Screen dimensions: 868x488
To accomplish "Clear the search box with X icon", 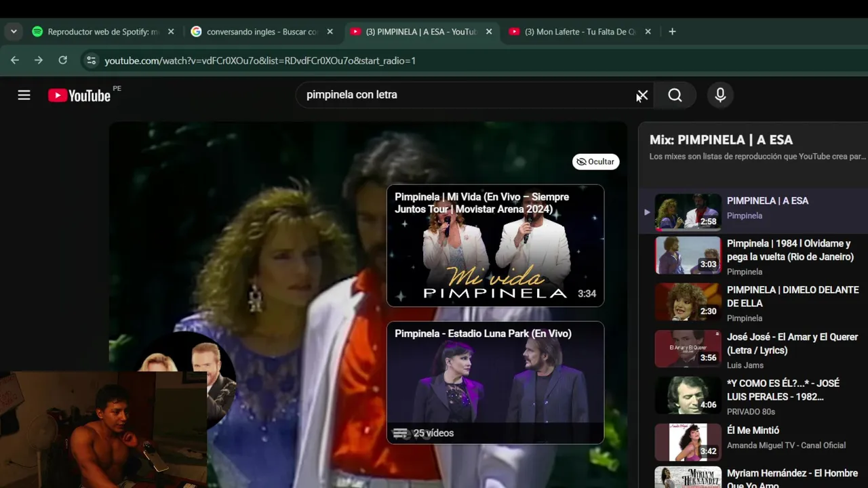I will (642, 96).
